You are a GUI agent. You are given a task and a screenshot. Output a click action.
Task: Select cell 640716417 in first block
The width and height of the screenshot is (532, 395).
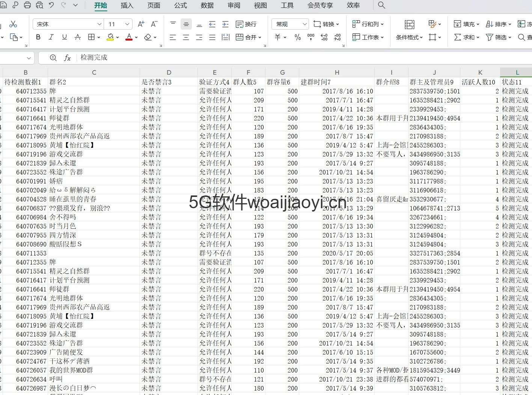pyautogui.click(x=25, y=109)
